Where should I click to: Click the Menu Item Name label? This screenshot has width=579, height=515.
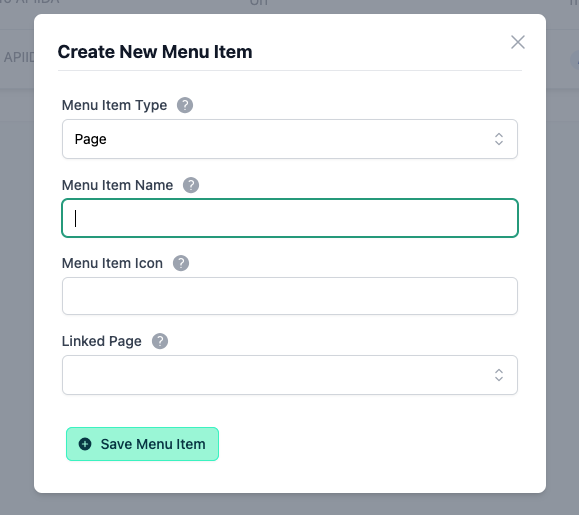click(117, 185)
